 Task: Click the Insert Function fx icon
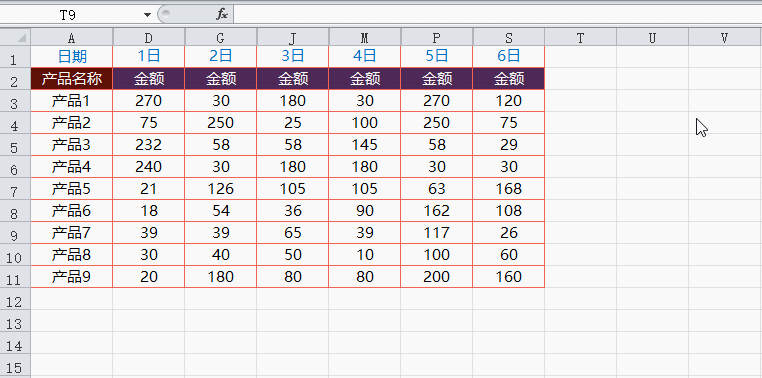coord(222,15)
